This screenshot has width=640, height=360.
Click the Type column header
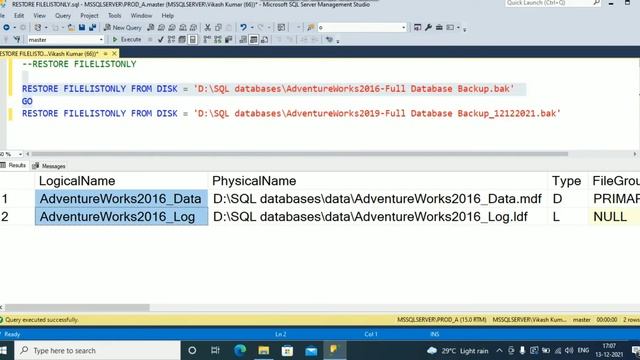coord(567,181)
